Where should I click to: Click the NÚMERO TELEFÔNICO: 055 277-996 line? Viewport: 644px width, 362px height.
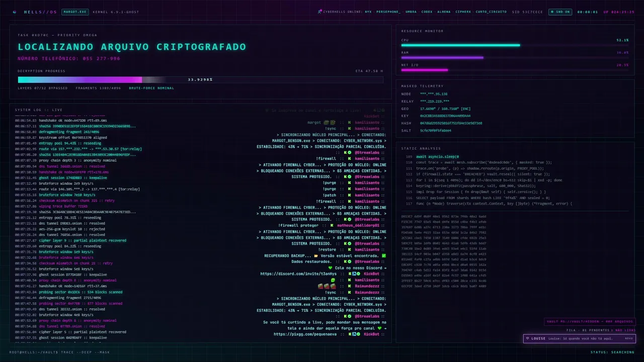pyautogui.click(x=69, y=58)
